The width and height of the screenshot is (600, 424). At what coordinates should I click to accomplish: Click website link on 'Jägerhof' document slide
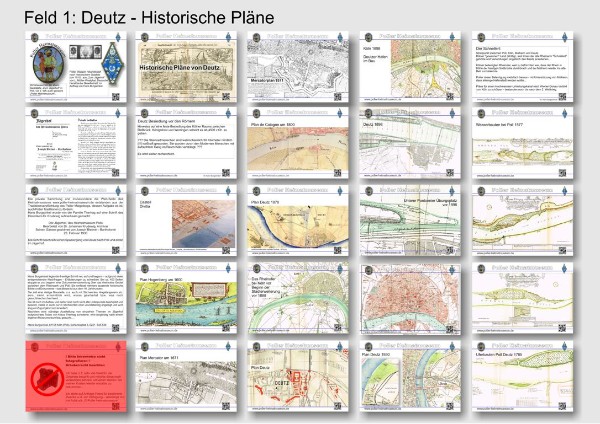click(48, 176)
